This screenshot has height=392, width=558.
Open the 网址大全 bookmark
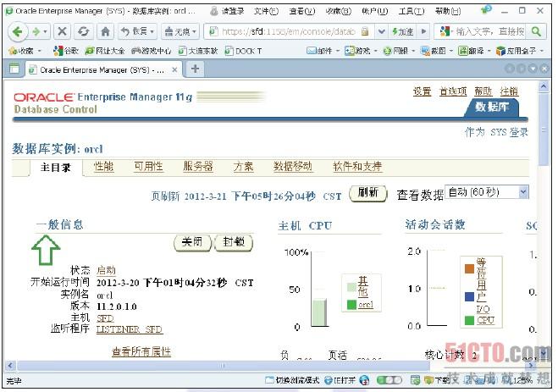[105, 51]
